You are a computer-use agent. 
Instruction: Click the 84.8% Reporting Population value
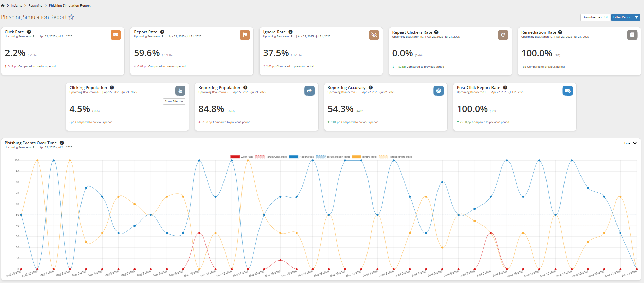(x=211, y=109)
